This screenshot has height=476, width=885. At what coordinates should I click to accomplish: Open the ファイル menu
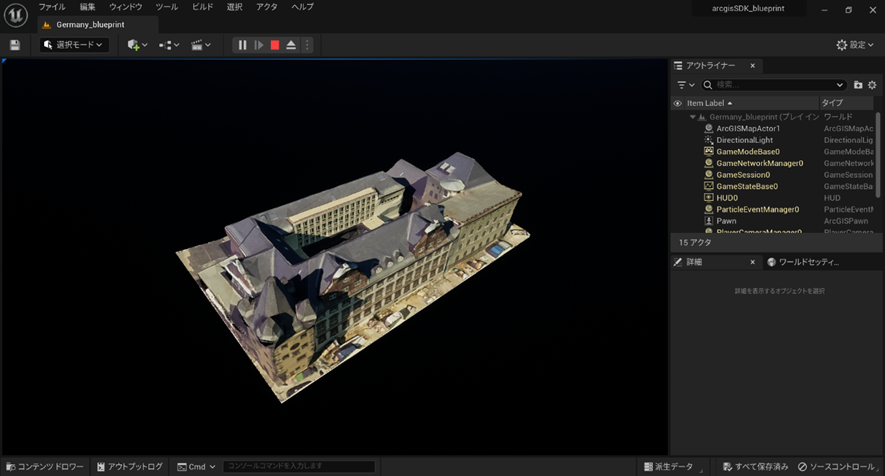tap(52, 7)
